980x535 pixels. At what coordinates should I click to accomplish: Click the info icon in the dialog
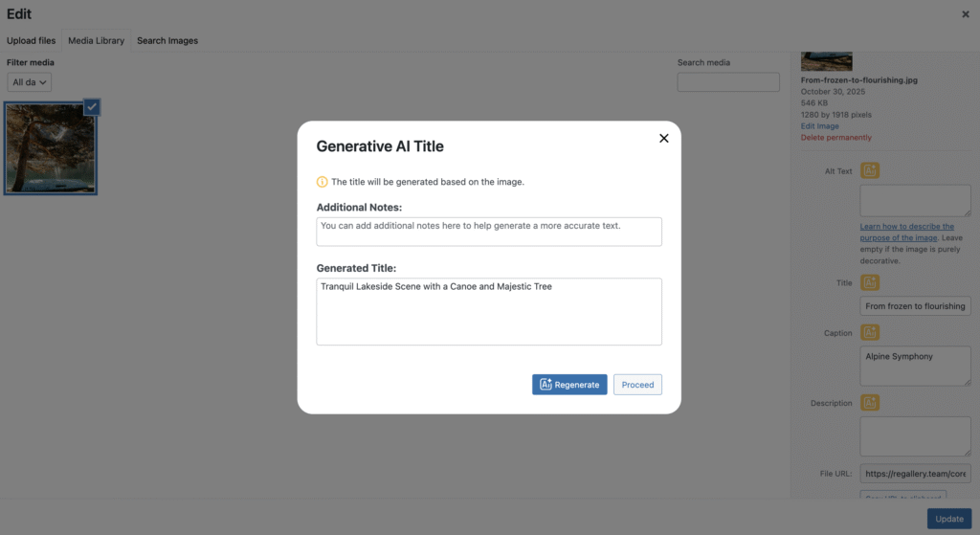(x=323, y=181)
